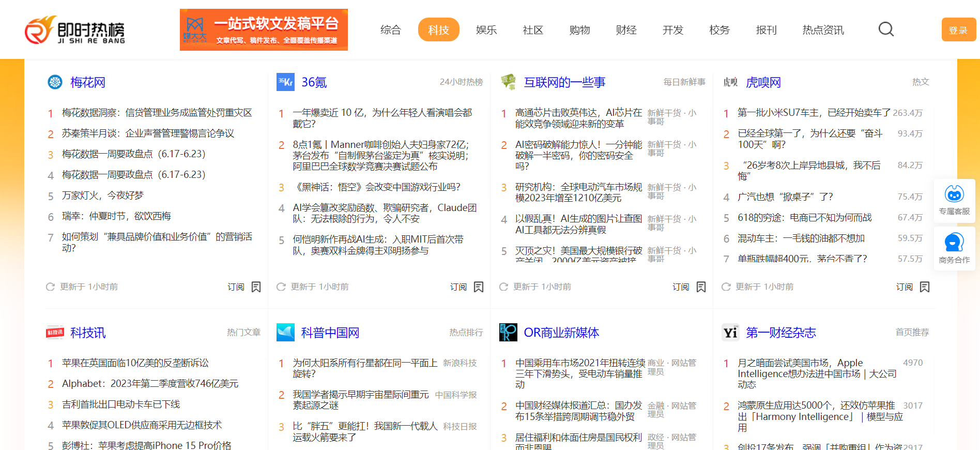Image resolution: width=980 pixels, height=450 pixels.
Task: Open 为何太阳系所有行星 article
Action: 365,368
